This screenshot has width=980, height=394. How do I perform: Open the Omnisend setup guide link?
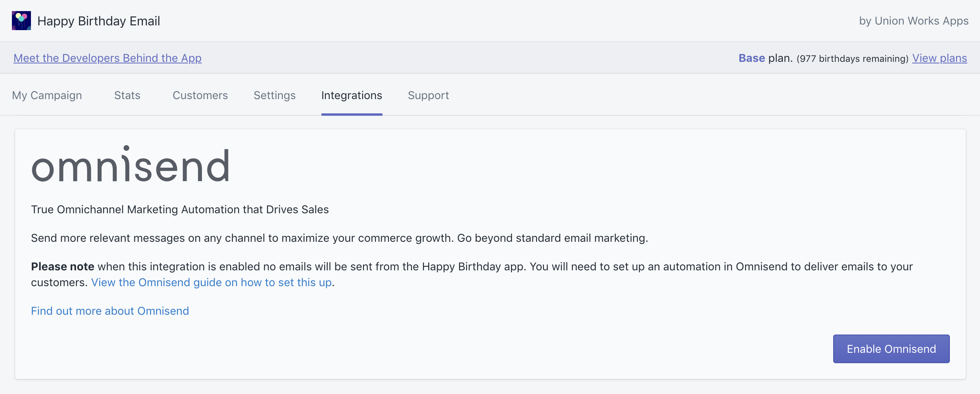211,283
